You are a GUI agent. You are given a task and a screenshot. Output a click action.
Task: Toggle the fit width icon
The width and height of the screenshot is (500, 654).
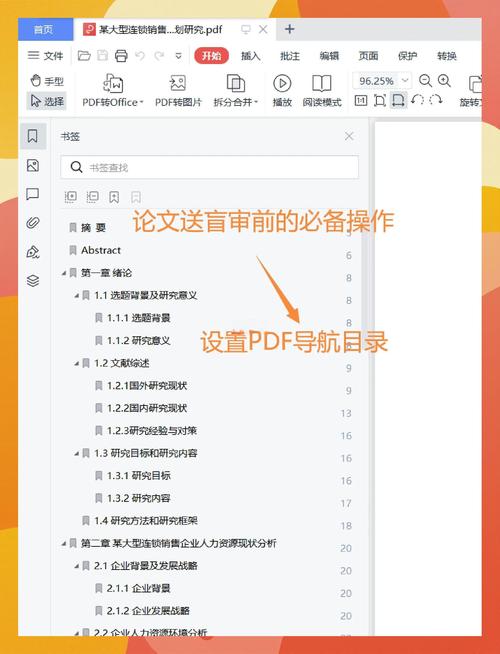point(398,101)
